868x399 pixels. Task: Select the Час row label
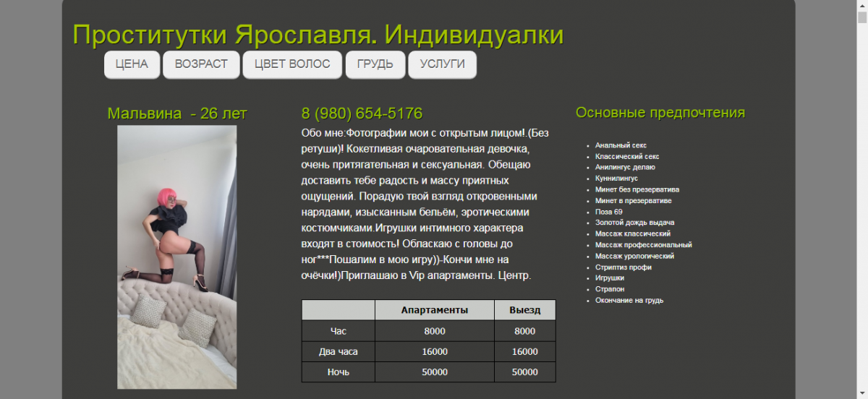point(338,331)
